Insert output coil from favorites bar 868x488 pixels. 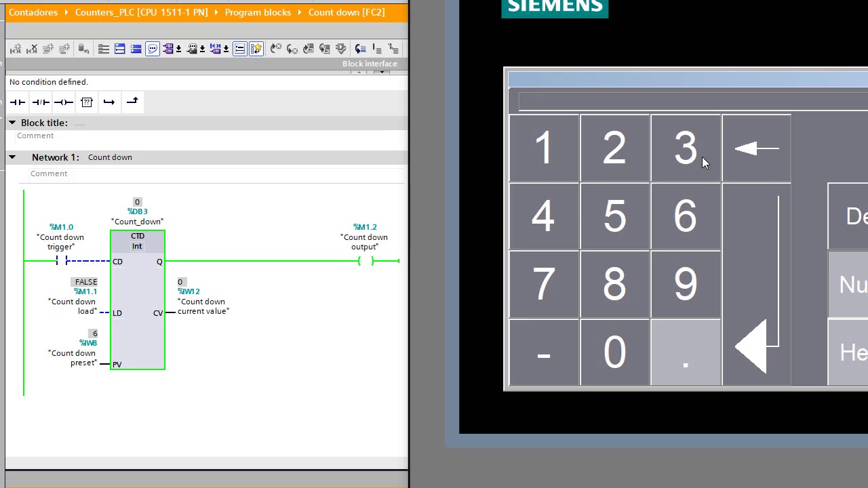(x=64, y=102)
